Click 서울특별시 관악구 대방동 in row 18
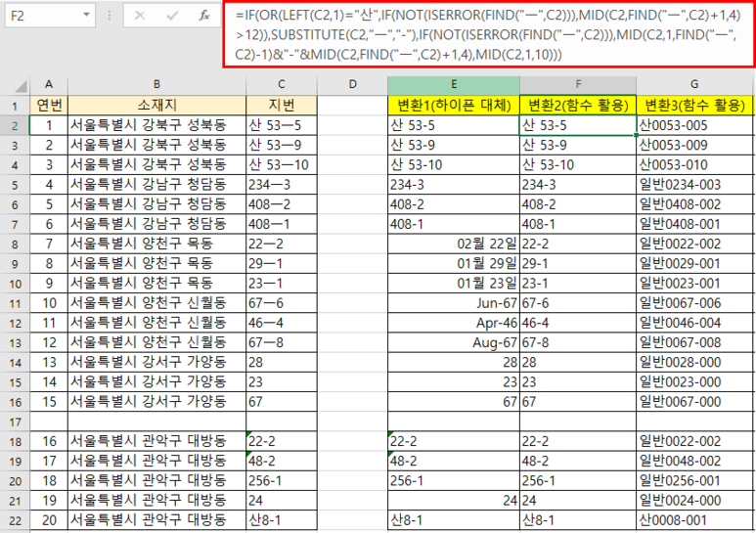 (149, 441)
